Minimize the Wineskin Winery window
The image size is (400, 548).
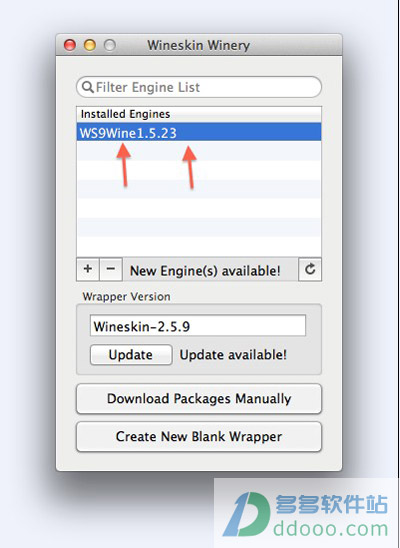click(90, 45)
